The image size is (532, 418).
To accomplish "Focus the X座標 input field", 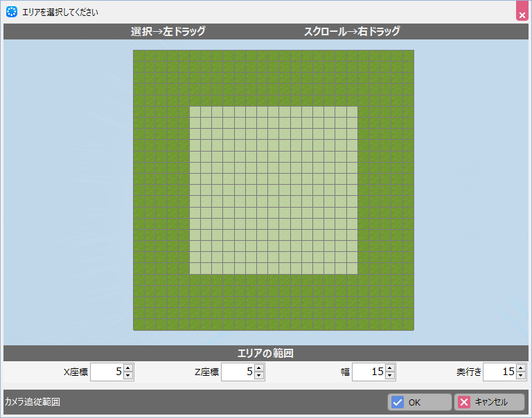I will [106, 372].
